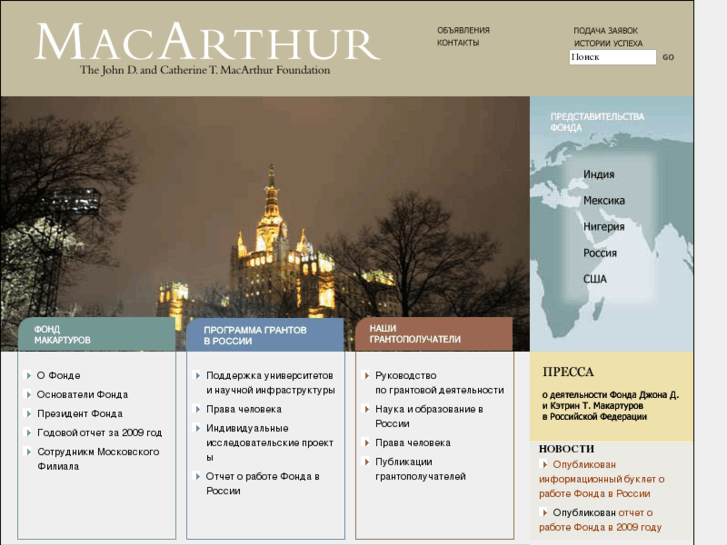Image resolution: width=727 pixels, height=545 pixels.
Task: Open the КОНТАКТЫ menu item
Action: pyautogui.click(x=458, y=43)
